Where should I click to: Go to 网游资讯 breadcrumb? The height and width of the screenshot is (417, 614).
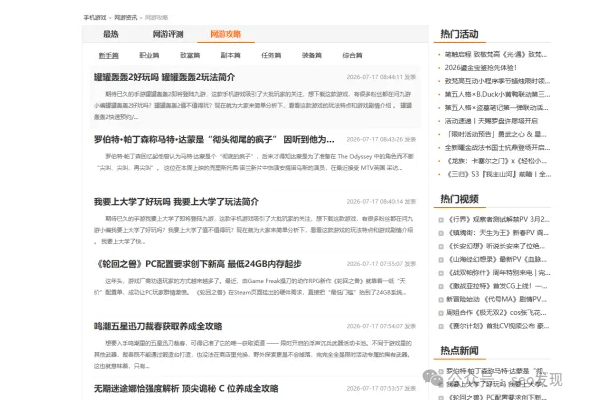pyautogui.click(x=126, y=18)
